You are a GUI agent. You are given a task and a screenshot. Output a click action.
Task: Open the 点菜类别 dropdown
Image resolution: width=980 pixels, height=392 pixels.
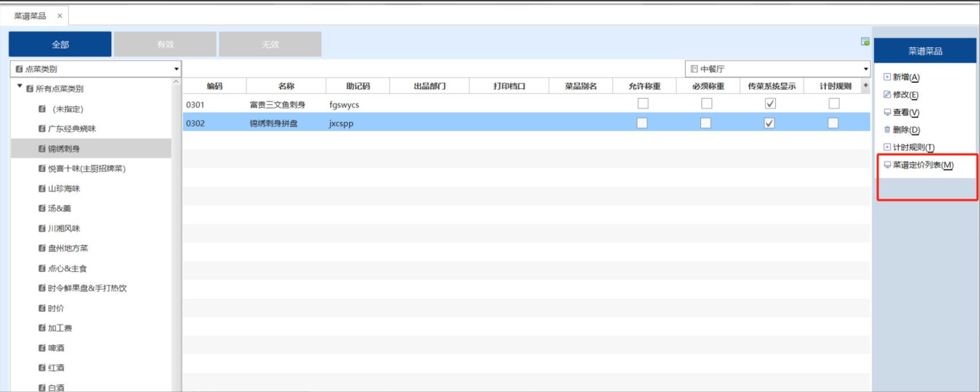(x=176, y=69)
